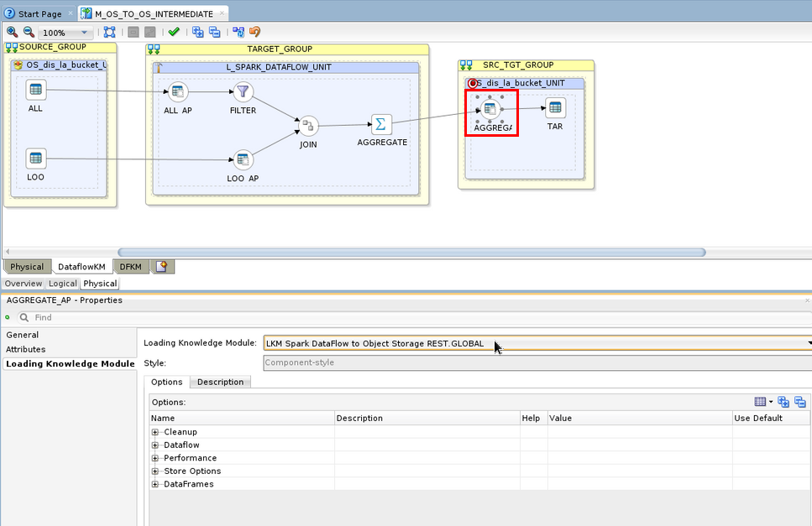This screenshot has width=812, height=526.
Task: Select the JOIN component node
Action: (308, 126)
